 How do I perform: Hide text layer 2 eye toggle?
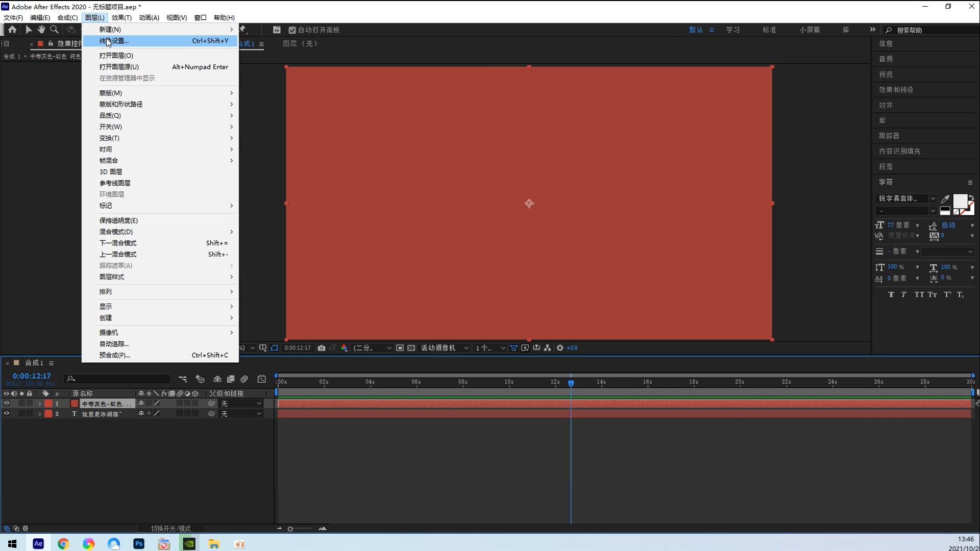pyautogui.click(x=7, y=414)
